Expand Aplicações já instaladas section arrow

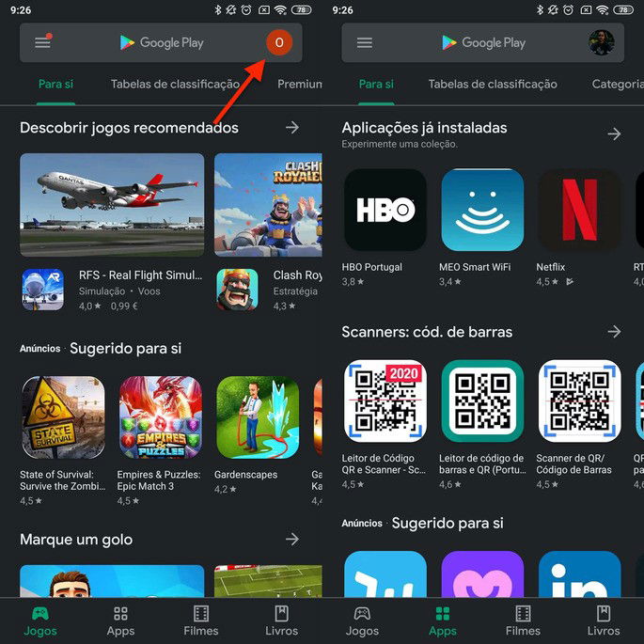[615, 134]
